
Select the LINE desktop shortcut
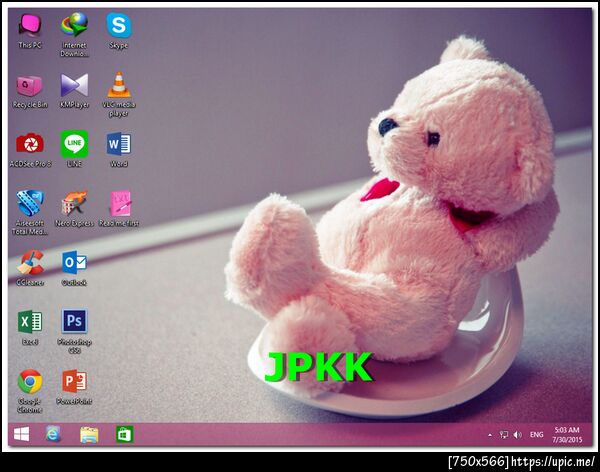coord(74,149)
